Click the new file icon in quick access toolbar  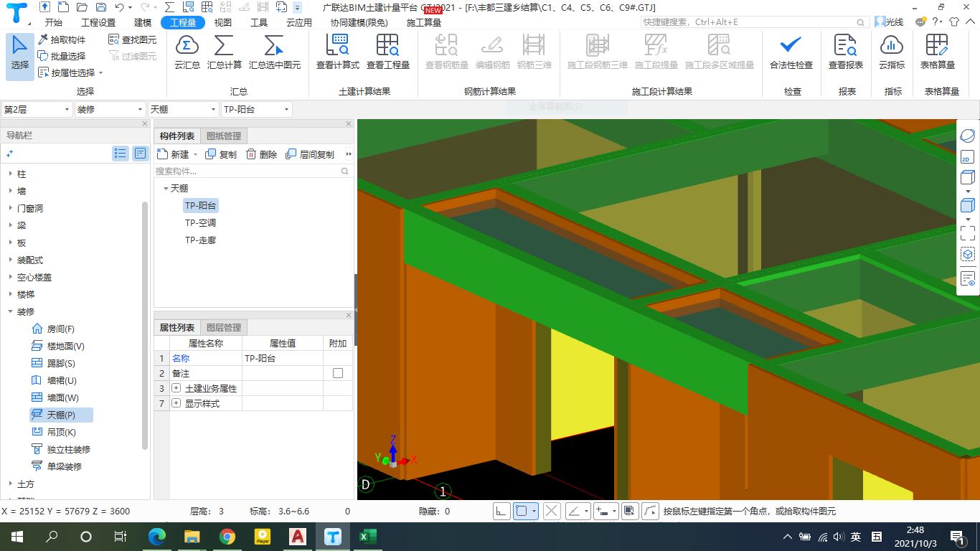[64, 7]
